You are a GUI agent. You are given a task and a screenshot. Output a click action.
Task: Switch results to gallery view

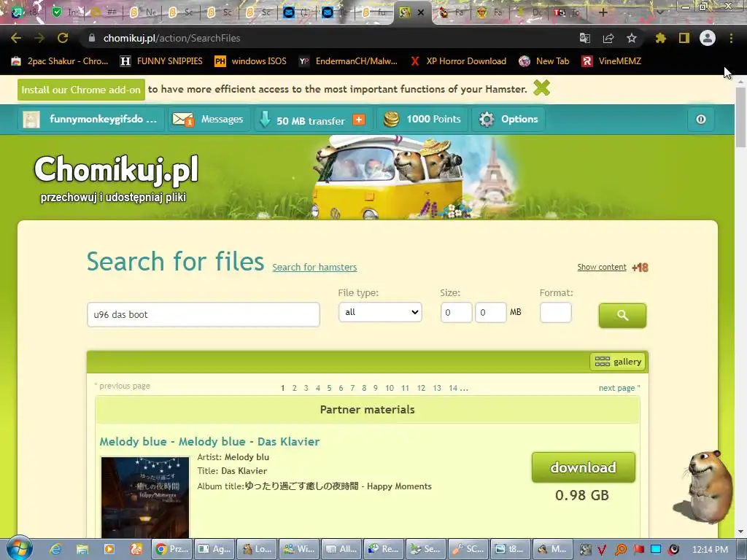(618, 362)
